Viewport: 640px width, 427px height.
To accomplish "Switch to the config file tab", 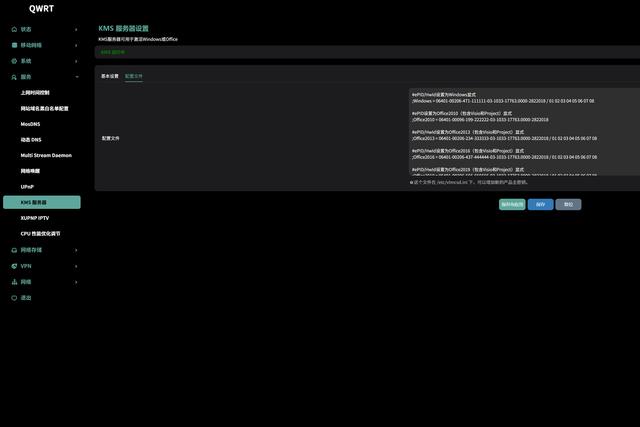I will coord(134,76).
